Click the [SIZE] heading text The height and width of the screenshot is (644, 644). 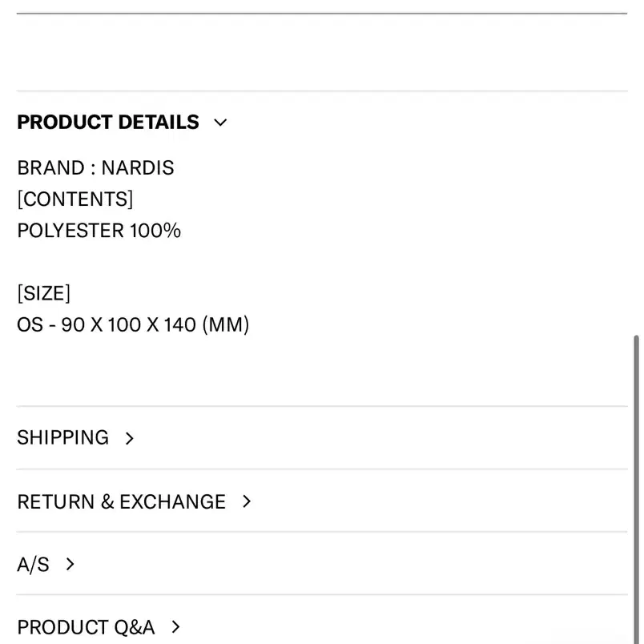[44, 293]
